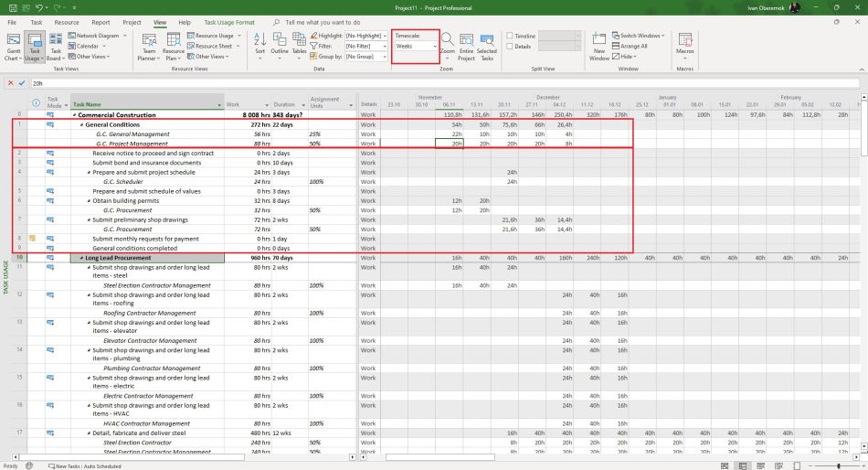
Task: Adjust the zoom slider in status bar
Action: click(839, 466)
